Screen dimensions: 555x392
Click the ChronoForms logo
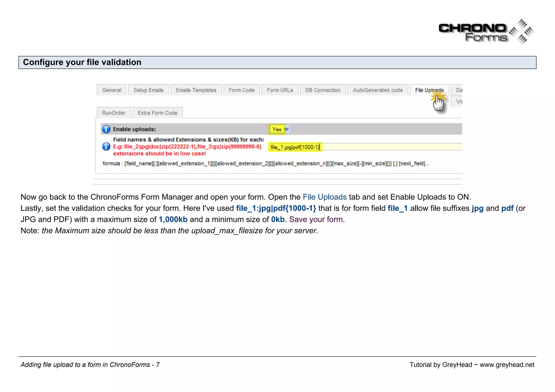tap(486, 32)
